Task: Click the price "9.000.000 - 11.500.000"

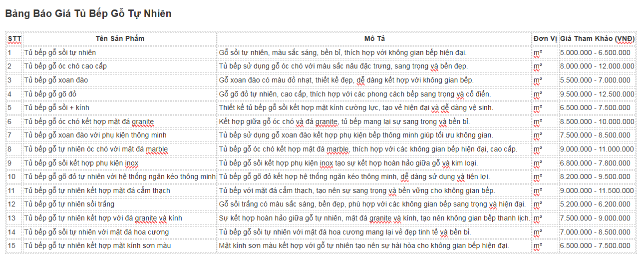Action: (x=597, y=190)
